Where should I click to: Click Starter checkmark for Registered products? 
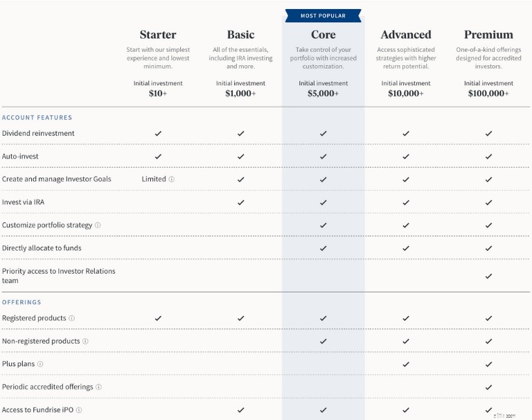(158, 318)
